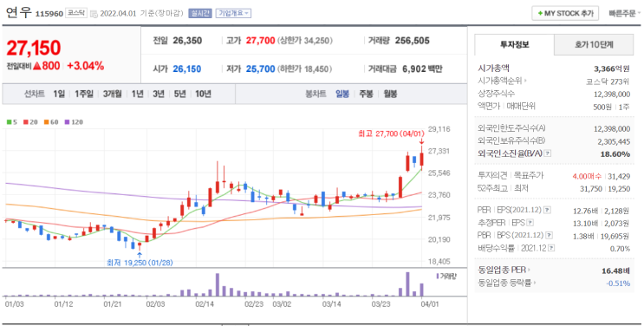
Task: Select the 투자정보 tab
Action: pyautogui.click(x=514, y=44)
